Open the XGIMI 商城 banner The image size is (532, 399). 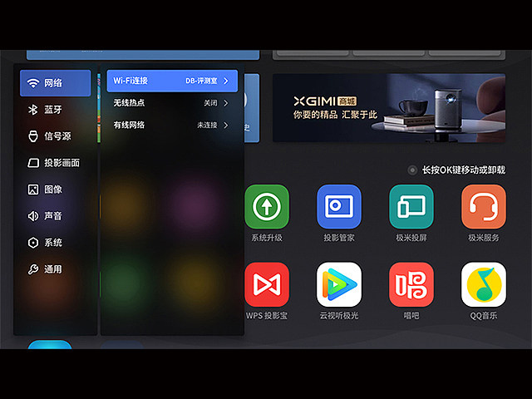pyautogui.click(x=389, y=108)
